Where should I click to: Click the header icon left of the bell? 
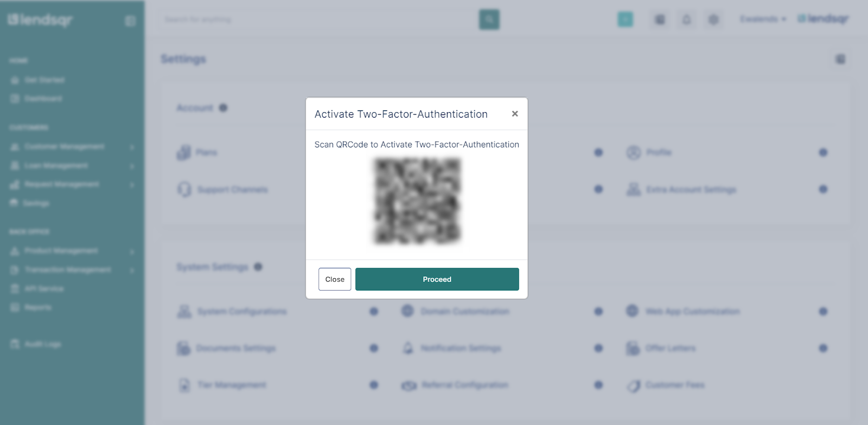tap(660, 20)
